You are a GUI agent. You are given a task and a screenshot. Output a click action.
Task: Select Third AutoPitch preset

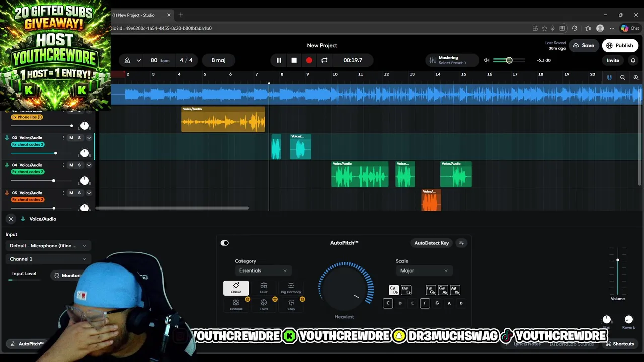264,305
